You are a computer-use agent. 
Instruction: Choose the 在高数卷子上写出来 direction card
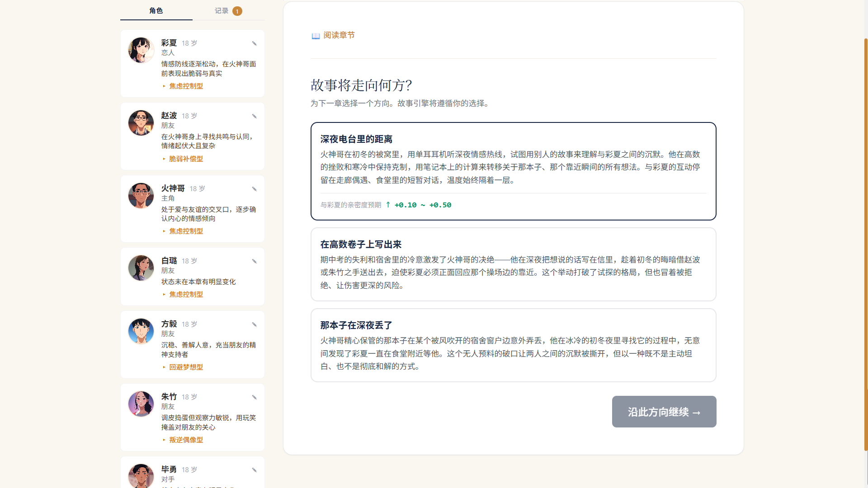coord(514,264)
